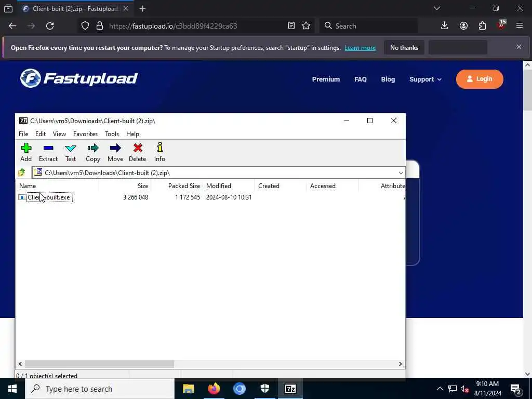
Task: Open the Firefox account icon
Action: point(463,26)
